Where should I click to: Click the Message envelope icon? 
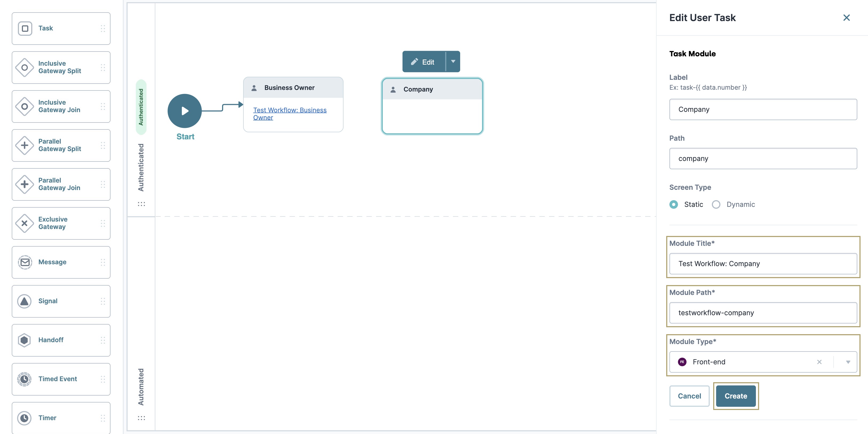point(25,262)
